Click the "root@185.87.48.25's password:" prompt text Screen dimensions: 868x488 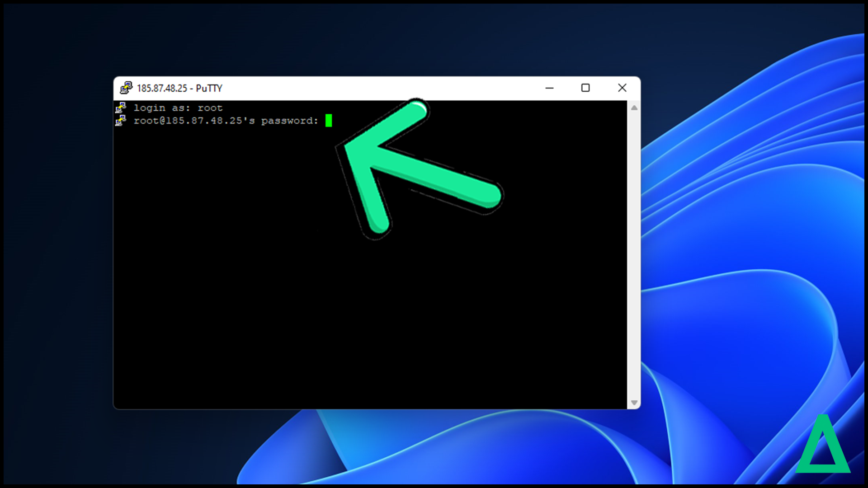coord(226,121)
